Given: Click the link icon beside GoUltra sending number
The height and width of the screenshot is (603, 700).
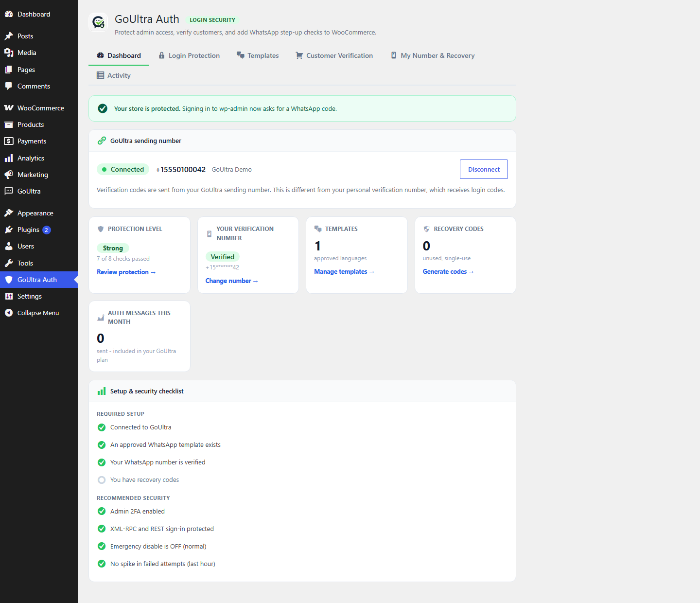Looking at the screenshot, I should 102,141.
